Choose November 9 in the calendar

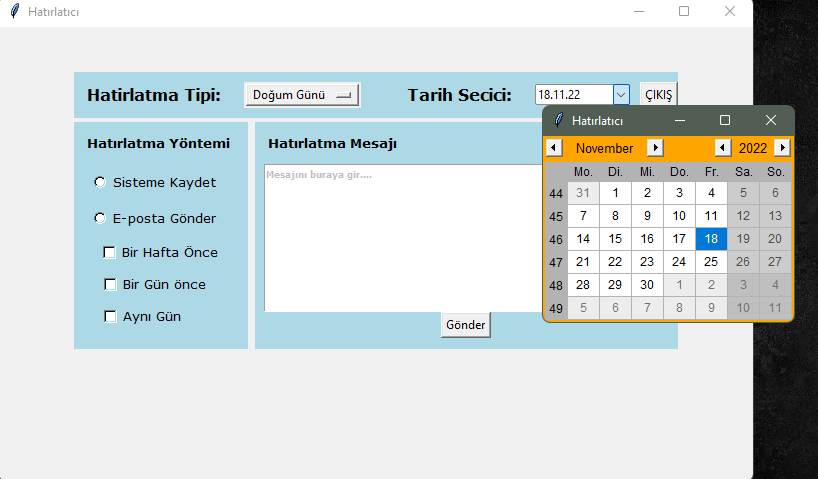(x=647, y=216)
